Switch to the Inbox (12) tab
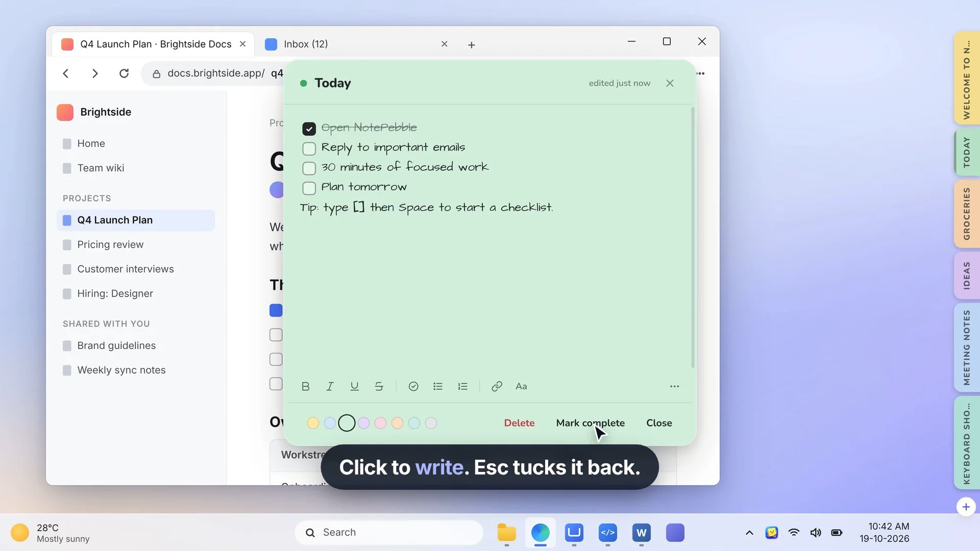Viewport: 980px width, 551px height. pos(357,44)
